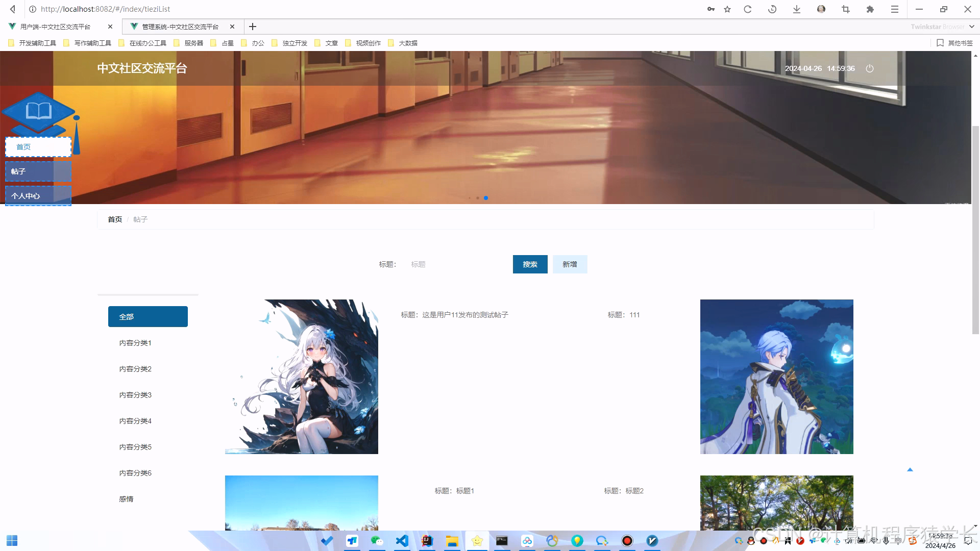
Task: Click the scroll-to-top arrow on page
Action: click(910, 469)
